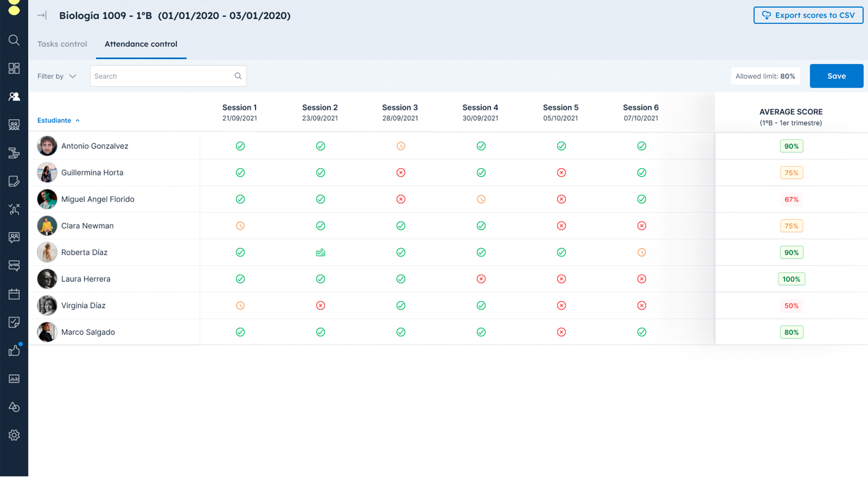Click Miguel Angel Florido's 67% score badge
Viewport: 868px width, 477px height.
coord(791,199)
